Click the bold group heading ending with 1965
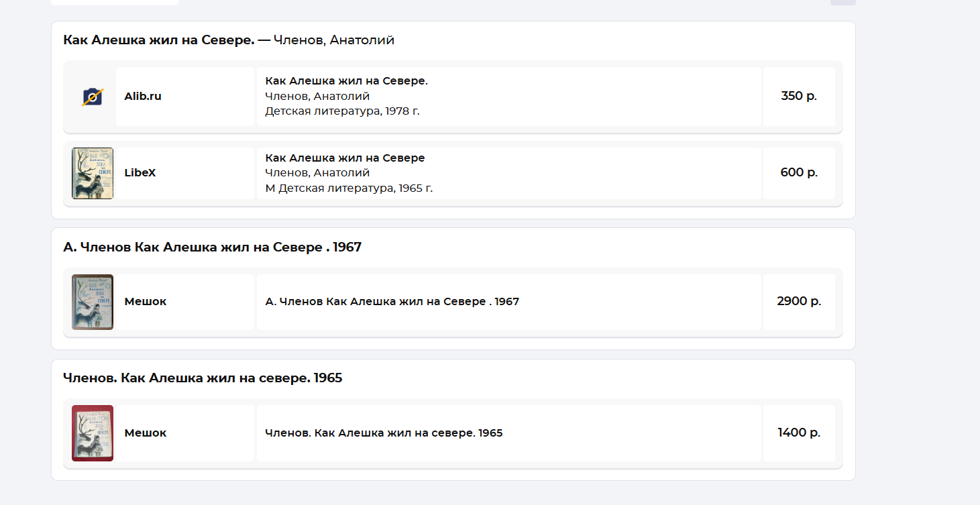 point(203,378)
